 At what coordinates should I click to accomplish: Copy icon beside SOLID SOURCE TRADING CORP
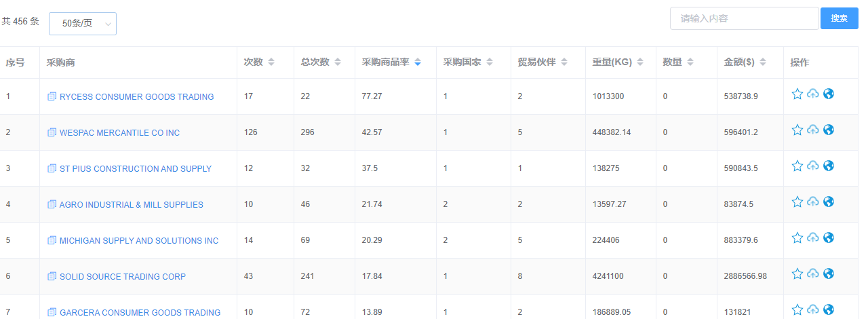pyautogui.click(x=52, y=276)
